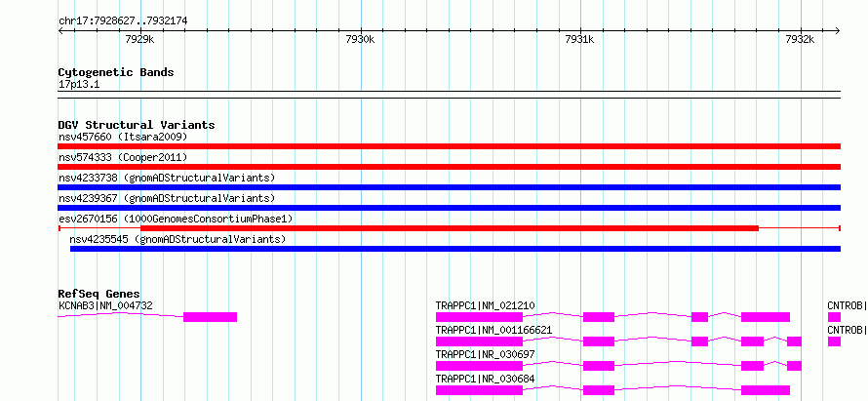Click the red bar for nsv457660
The image size is (868, 401).
[x=449, y=146]
